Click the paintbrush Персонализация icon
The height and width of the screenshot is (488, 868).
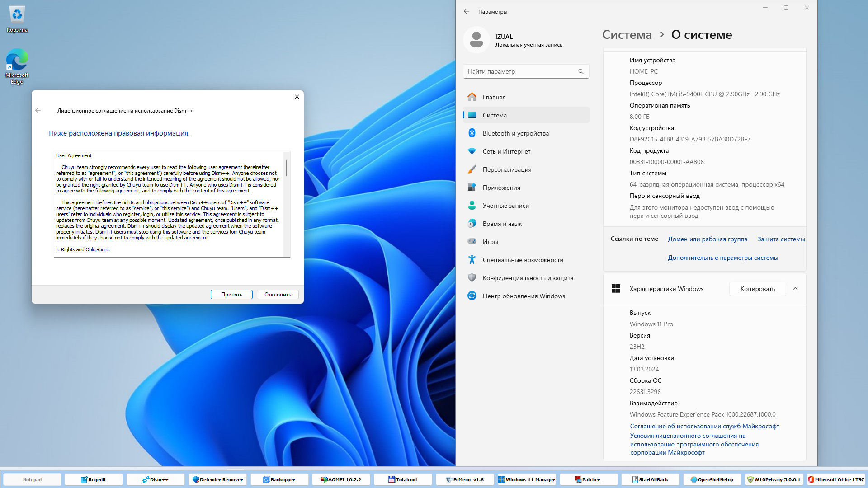(472, 169)
